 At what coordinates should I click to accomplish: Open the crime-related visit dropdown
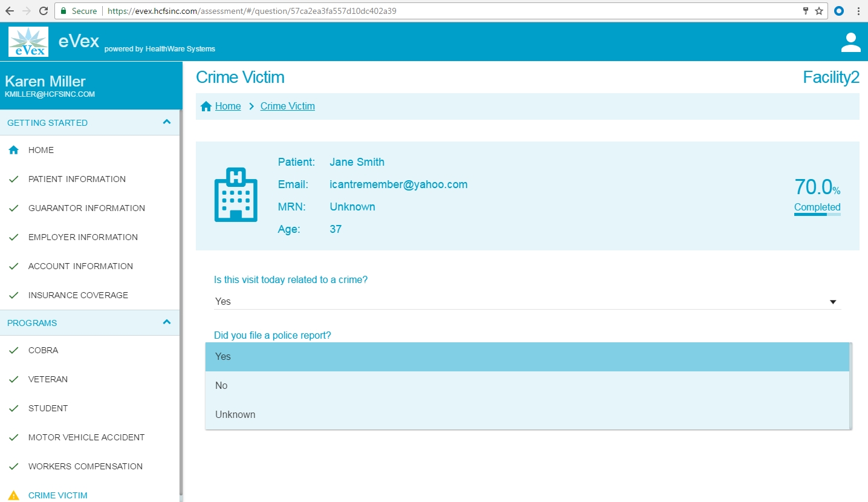pos(526,301)
